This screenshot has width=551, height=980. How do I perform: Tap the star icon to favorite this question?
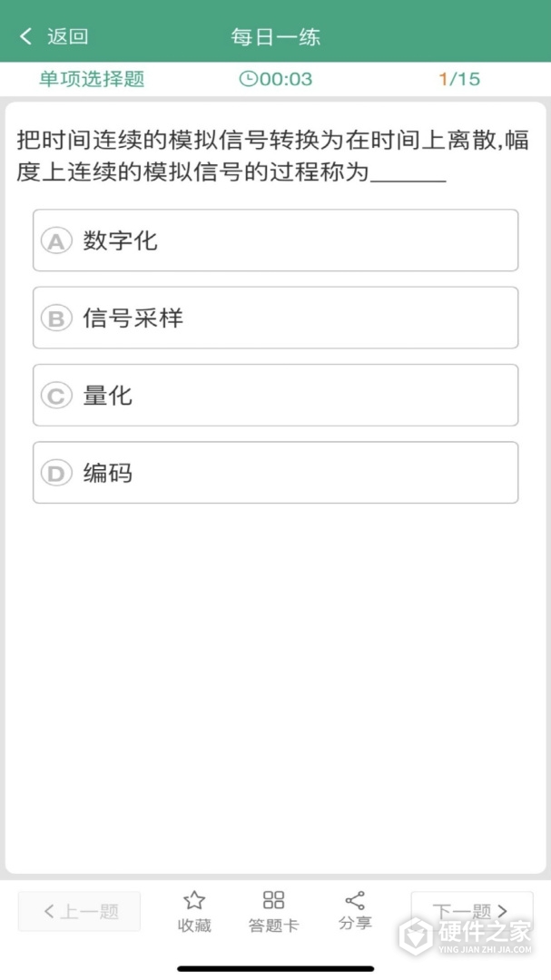[x=194, y=900]
